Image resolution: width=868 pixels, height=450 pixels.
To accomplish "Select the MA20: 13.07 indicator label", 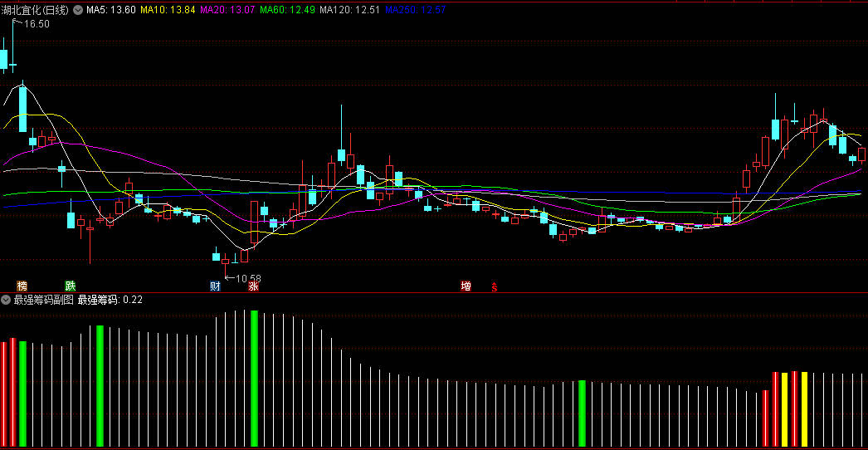I will tap(227, 10).
